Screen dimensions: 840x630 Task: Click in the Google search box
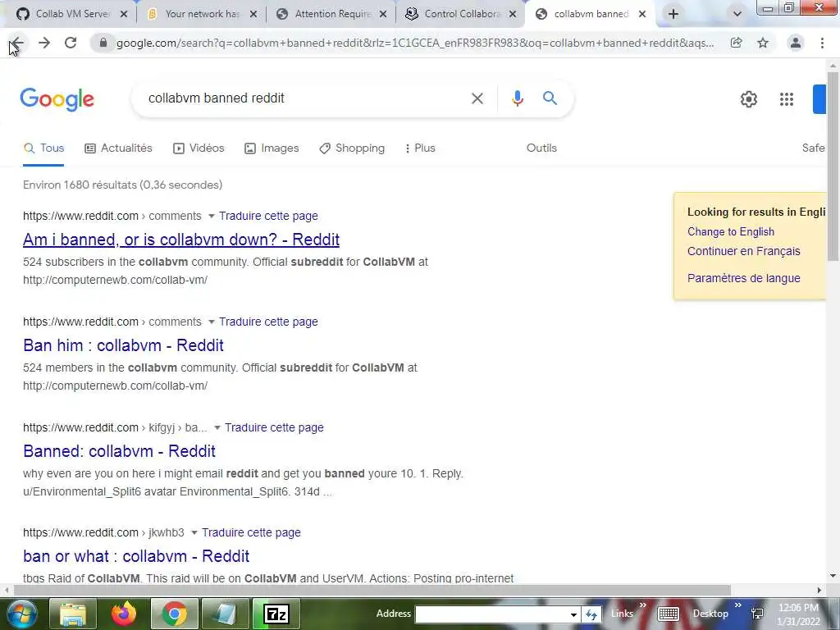tap(305, 98)
